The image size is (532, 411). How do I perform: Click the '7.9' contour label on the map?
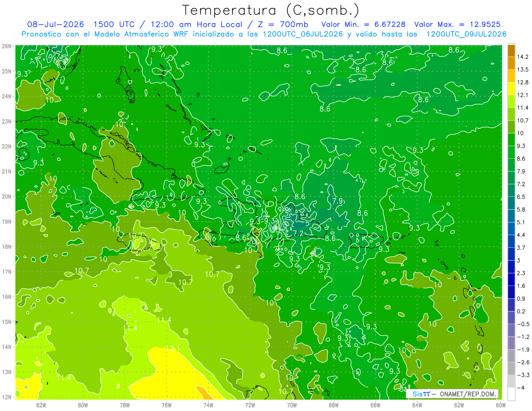(x=338, y=201)
